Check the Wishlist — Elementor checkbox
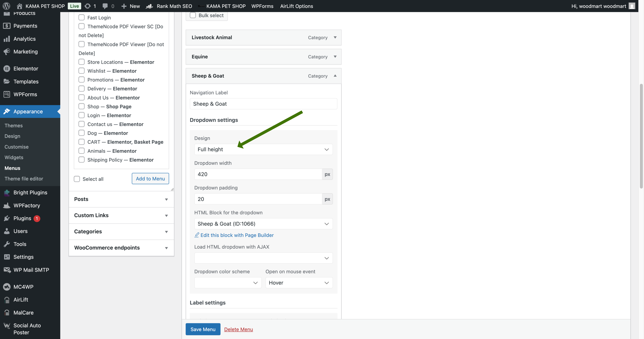This screenshot has height=339, width=644. [x=82, y=71]
